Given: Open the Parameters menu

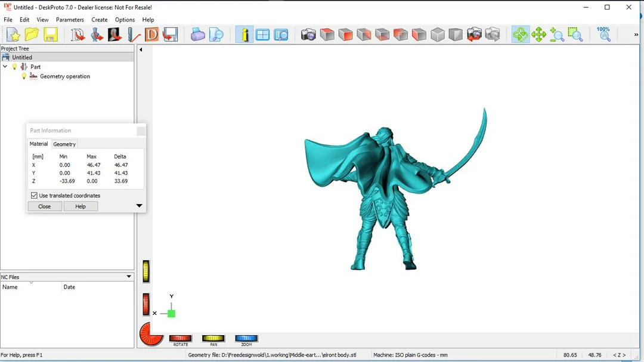Looking at the screenshot, I should pyautogui.click(x=70, y=20).
